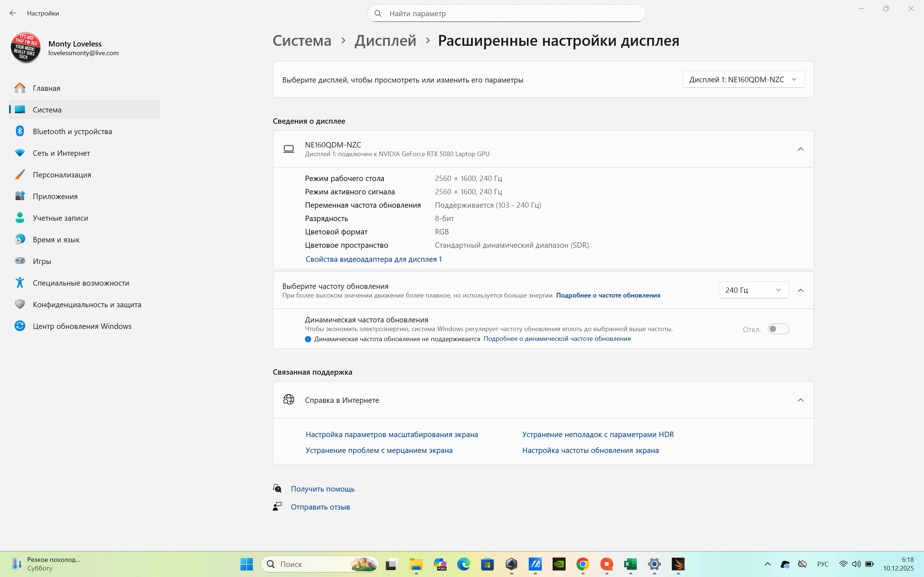924x577 pixels.
Task: Click the Найти параметр search field
Action: point(506,13)
